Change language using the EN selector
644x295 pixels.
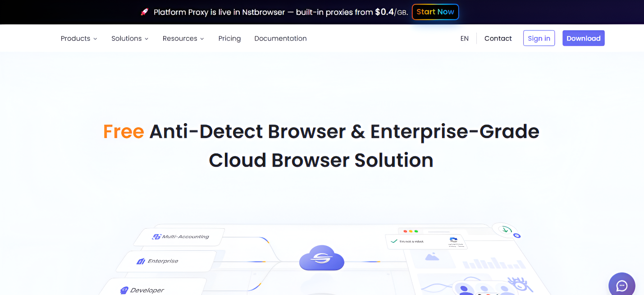coord(465,38)
